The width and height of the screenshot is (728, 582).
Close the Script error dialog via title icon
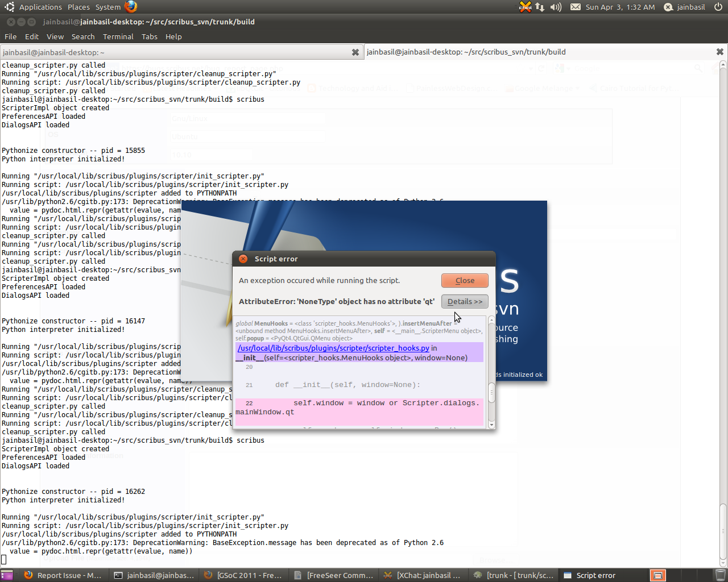(x=243, y=259)
